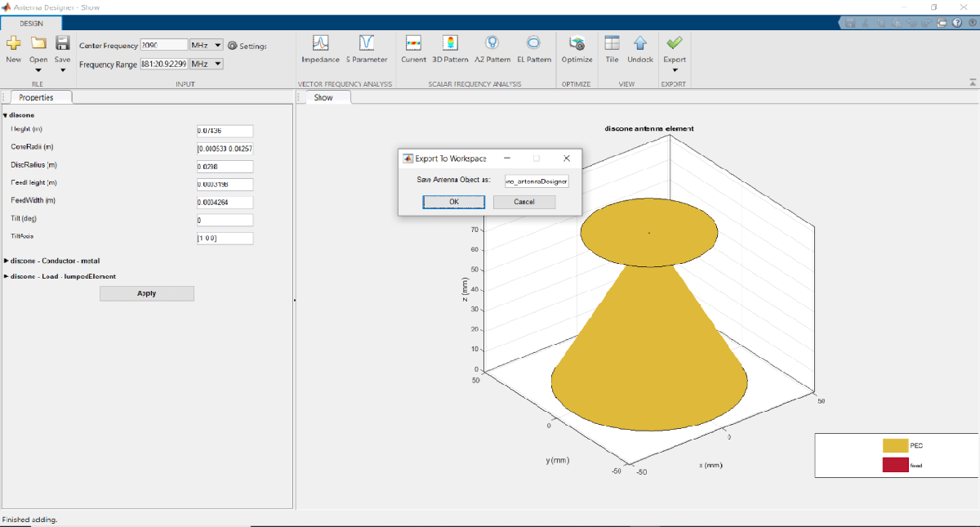Open Settings next to Center Frequency
Image resolution: width=980 pixels, height=527 pixels.
pyautogui.click(x=247, y=46)
